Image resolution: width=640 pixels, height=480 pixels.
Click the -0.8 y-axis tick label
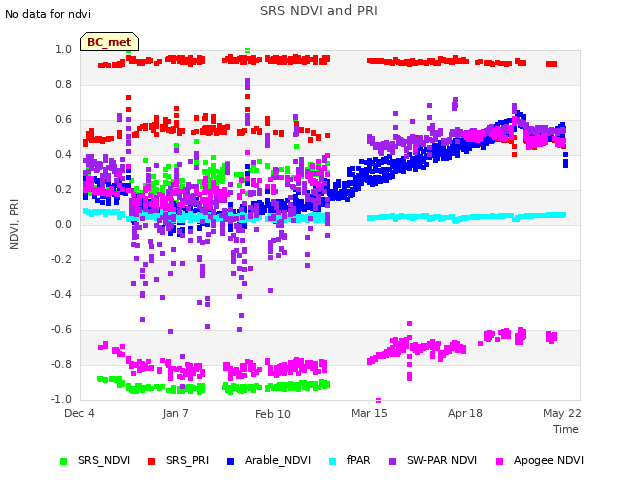(61, 364)
